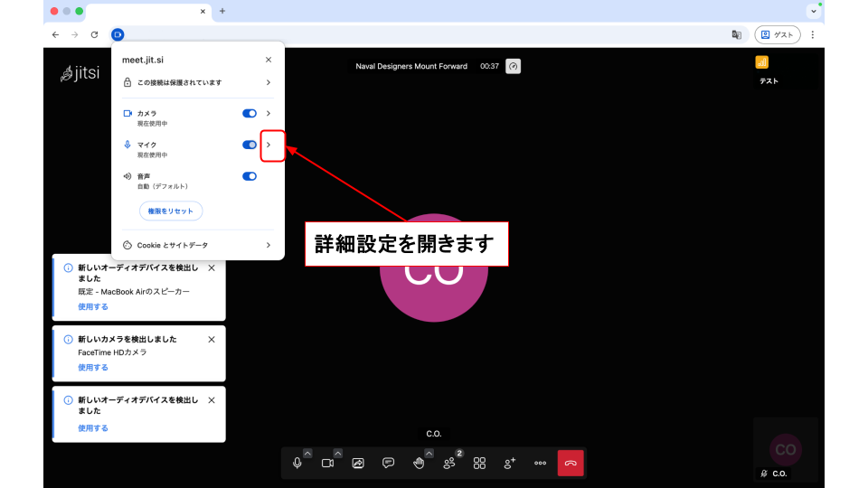Raise your hand in meeting
The height and width of the screenshot is (488, 868).
pyautogui.click(x=419, y=463)
